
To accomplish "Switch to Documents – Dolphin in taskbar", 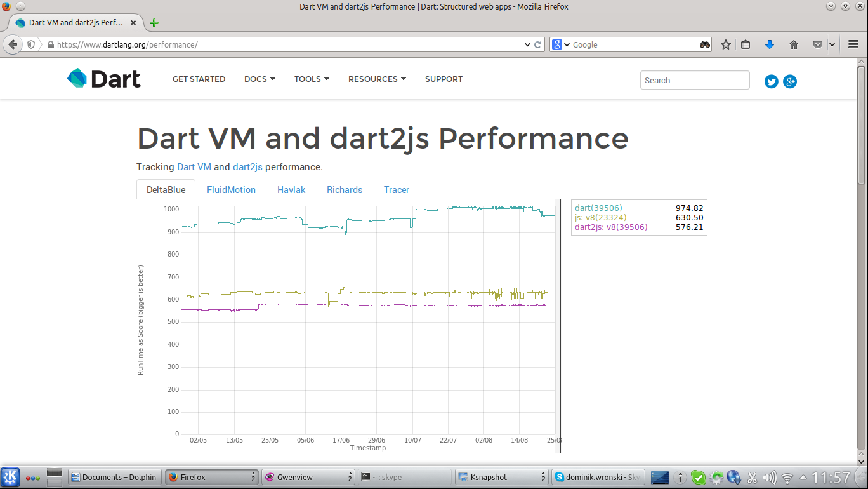I will [114, 478].
